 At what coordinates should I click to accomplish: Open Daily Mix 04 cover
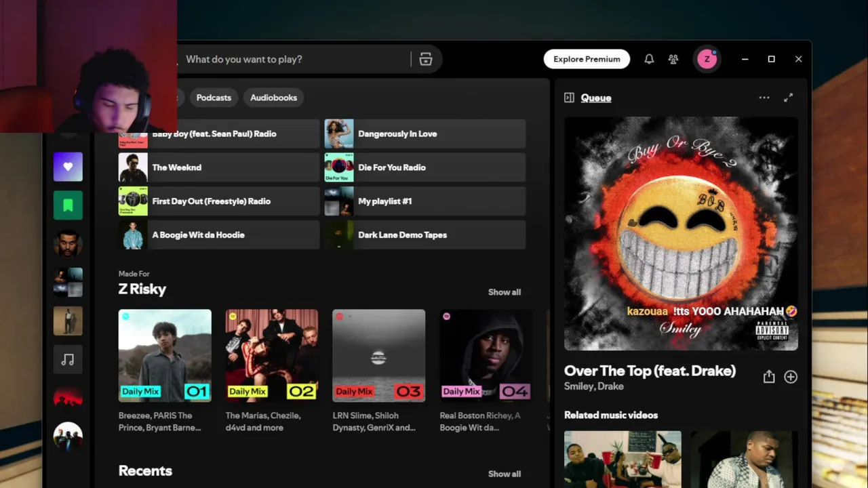[x=486, y=356]
